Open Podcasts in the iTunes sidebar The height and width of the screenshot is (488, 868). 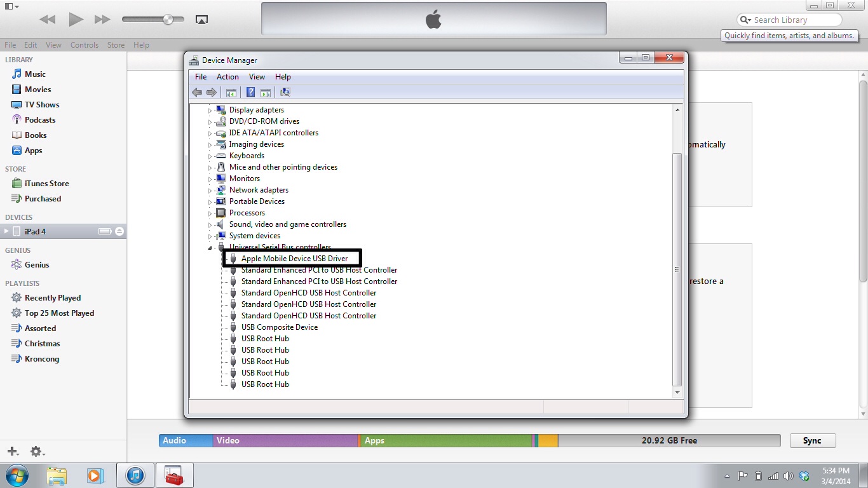pos(40,120)
